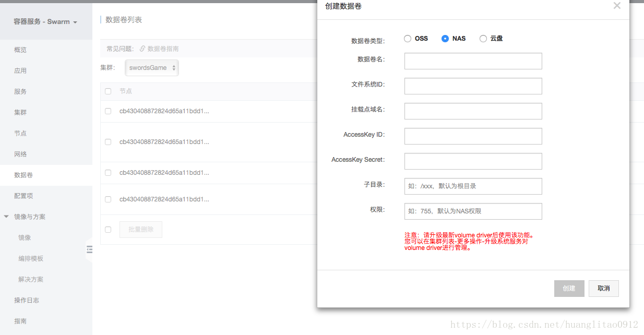Screen dimensions: 644x335
Task: Select the 云盘 volume type radio
Action: tap(483, 39)
